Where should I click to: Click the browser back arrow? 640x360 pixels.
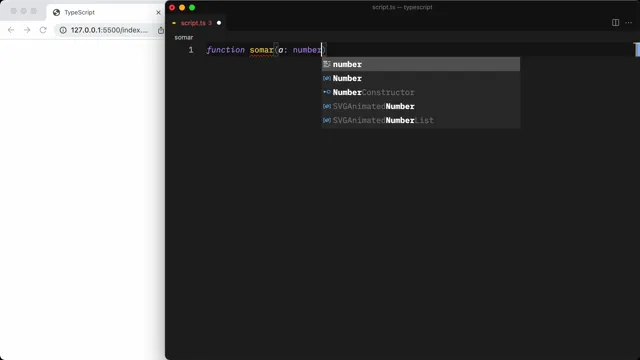pos(11,30)
